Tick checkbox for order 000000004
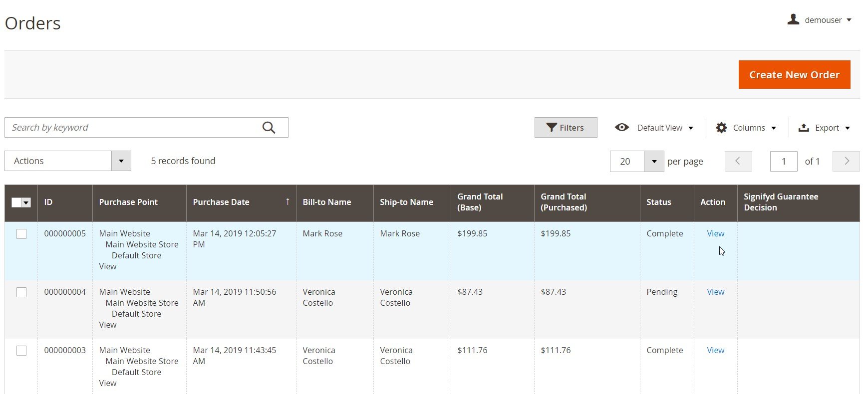This screenshot has height=394, width=868. click(x=21, y=292)
